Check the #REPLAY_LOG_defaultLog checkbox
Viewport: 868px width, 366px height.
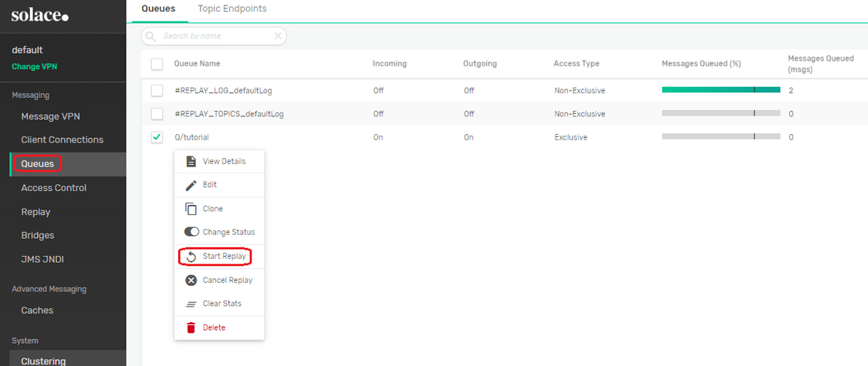[157, 90]
